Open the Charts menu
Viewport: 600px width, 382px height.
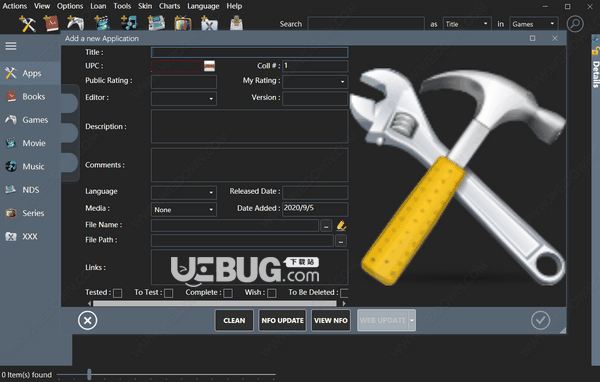(x=170, y=6)
